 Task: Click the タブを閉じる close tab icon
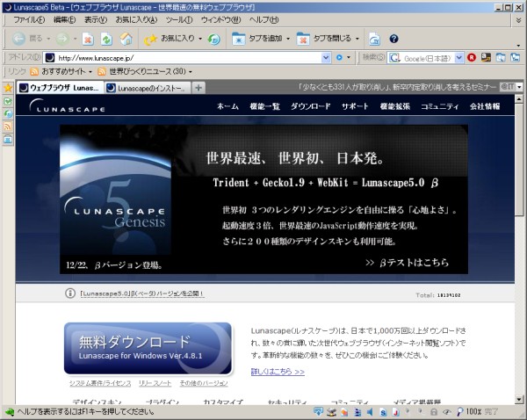tap(303, 39)
